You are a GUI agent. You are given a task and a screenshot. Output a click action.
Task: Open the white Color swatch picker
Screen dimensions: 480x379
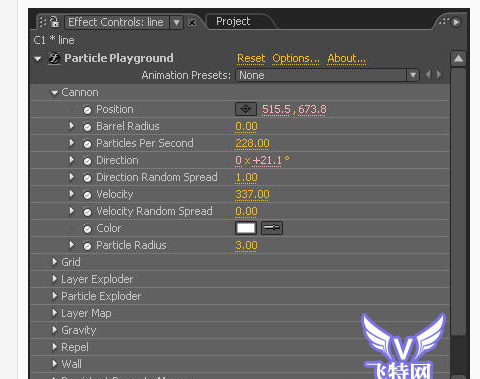click(x=246, y=228)
